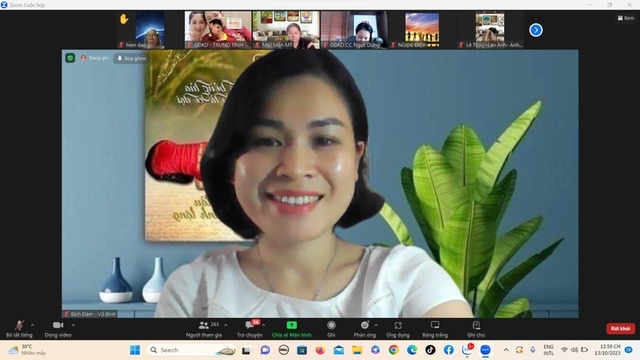Open Microsoft Edge on taskbar
This screenshot has height=360, width=640.
click(412, 350)
